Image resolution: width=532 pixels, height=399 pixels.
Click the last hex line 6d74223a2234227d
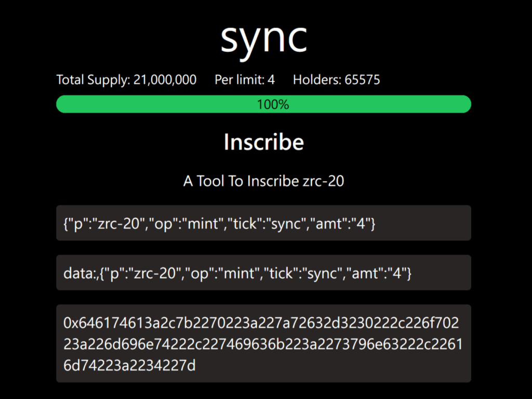(129, 366)
